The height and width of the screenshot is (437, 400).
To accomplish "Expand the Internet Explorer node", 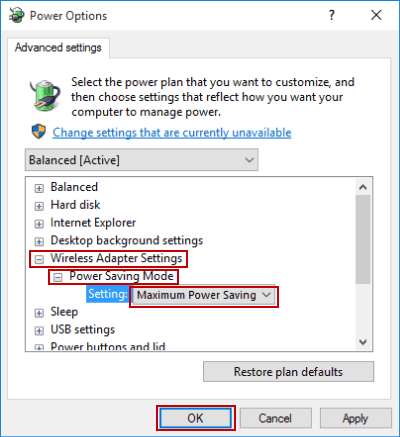I will (39, 224).
